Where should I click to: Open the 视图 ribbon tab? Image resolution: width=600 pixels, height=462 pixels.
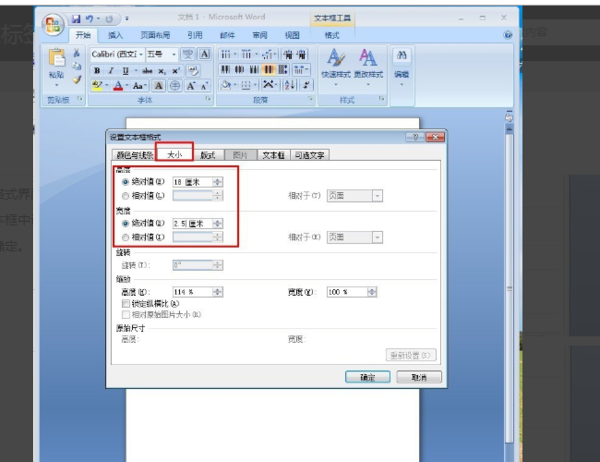tap(292, 36)
